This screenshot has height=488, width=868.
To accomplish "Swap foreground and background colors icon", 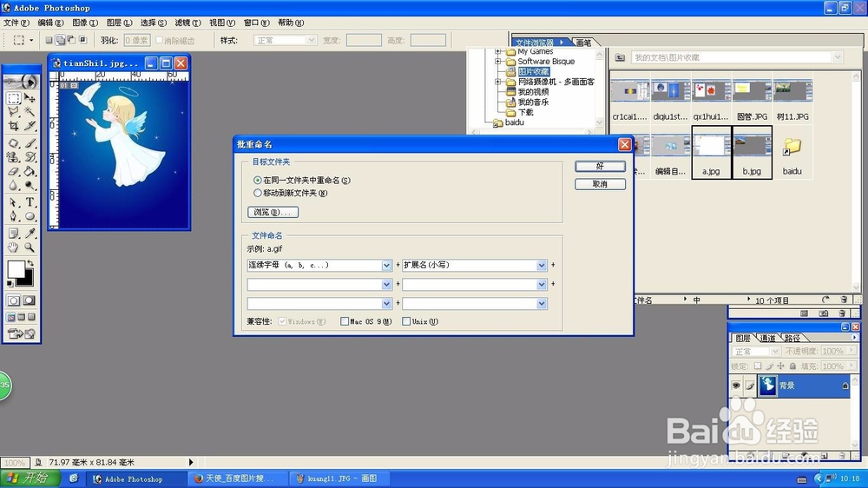I will (30, 263).
